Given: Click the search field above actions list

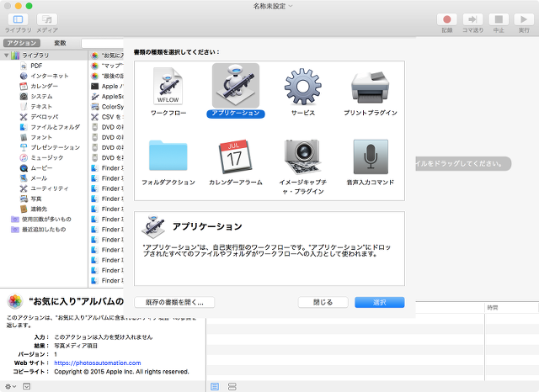Looking at the screenshot, I should coord(103,43).
